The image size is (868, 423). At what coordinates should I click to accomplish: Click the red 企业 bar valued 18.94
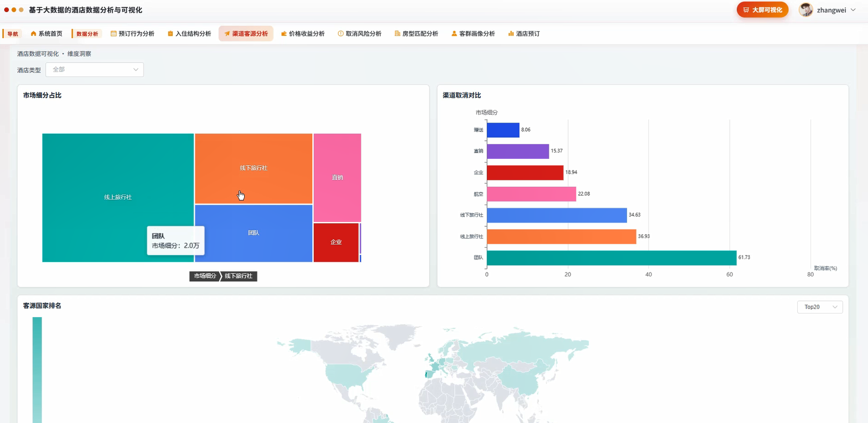pos(525,173)
